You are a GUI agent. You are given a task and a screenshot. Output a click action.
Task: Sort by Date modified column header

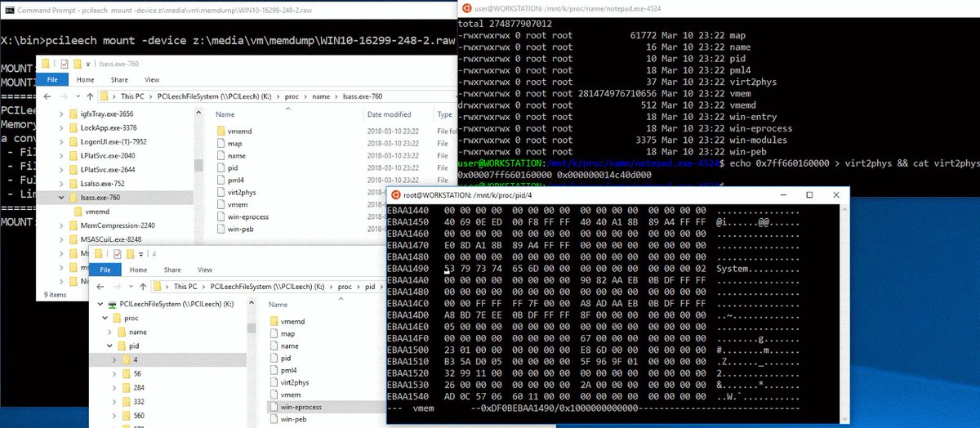click(390, 114)
